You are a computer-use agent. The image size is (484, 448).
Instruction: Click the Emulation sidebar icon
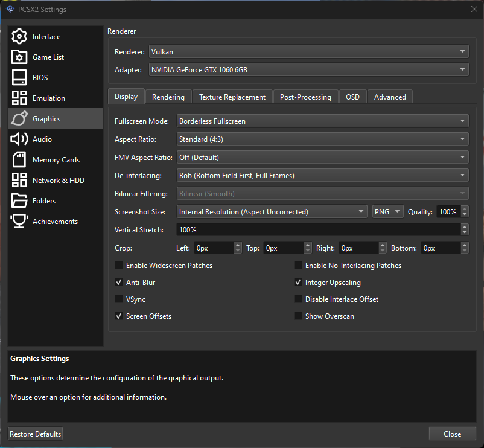point(18,98)
